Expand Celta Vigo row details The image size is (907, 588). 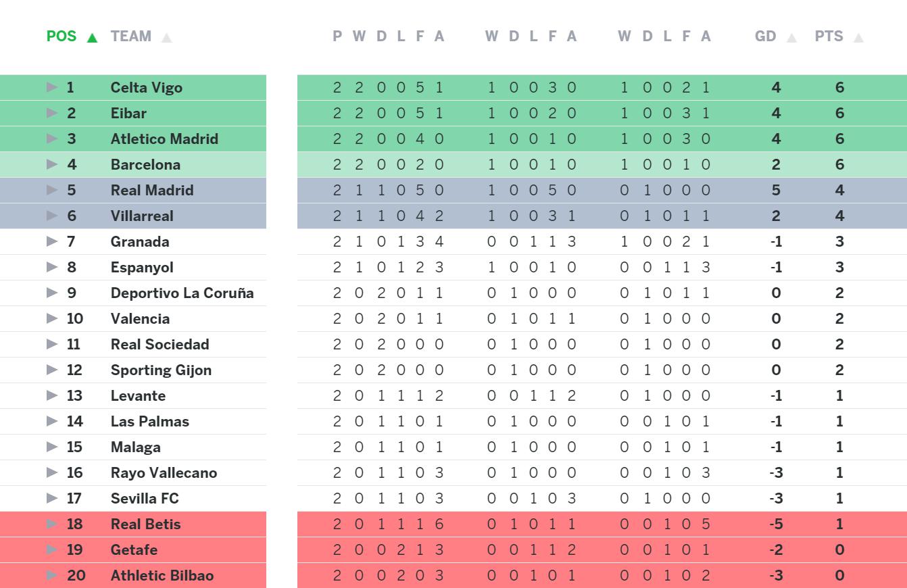click(52, 87)
